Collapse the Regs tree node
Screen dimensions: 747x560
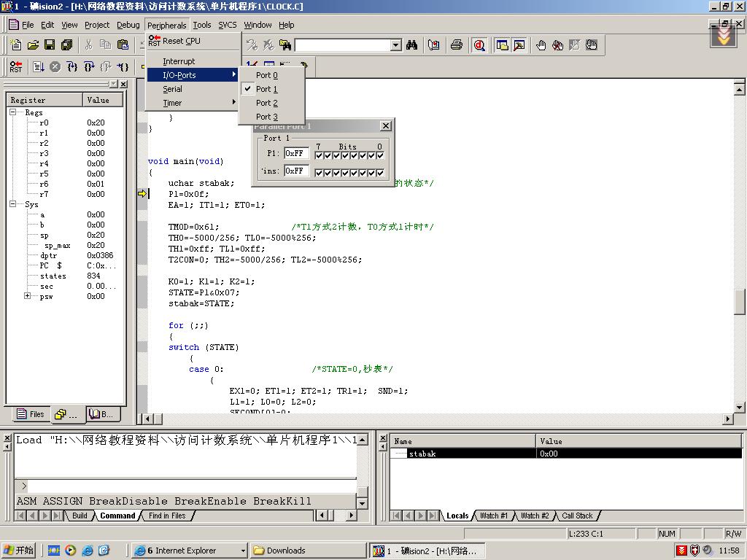point(13,112)
